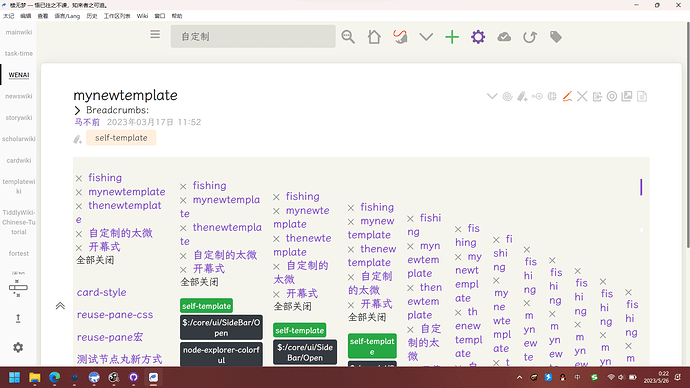This screenshot has width=690, height=388.
Task: Click the node-explorer-colorful dark tag
Action: [x=221, y=355]
